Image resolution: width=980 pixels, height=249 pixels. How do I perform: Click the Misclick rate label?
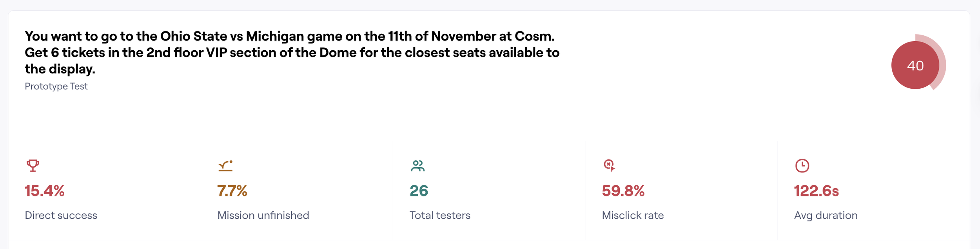(633, 215)
